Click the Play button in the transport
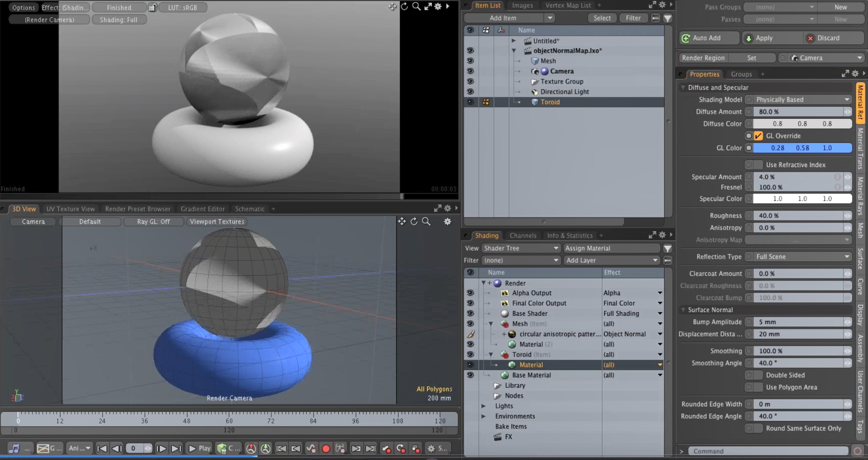Viewport: 868px width, 460px height. click(x=199, y=448)
